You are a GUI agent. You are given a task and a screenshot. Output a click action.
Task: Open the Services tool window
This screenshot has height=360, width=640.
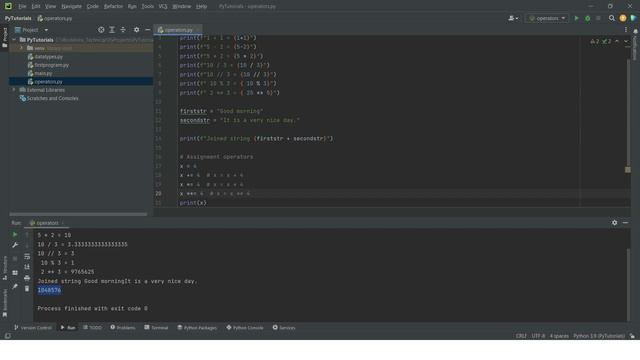point(284,327)
